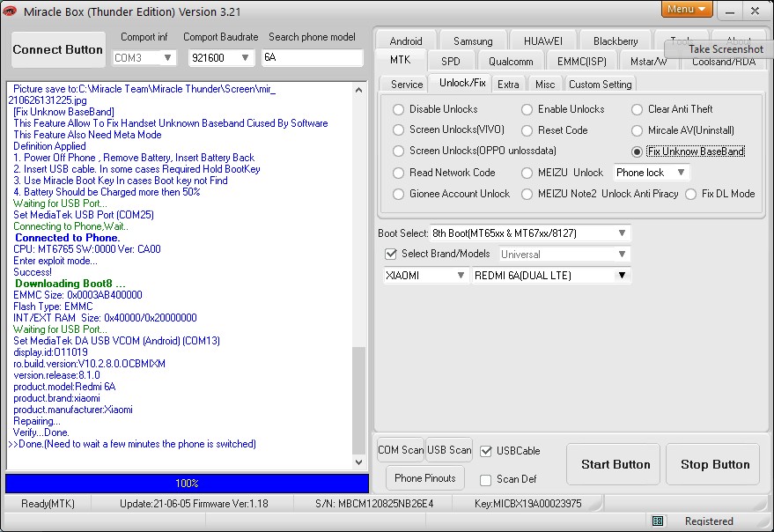The height and width of the screenshot is (532, 774).
Task: Switch to the EMMC(ISP) tab
Action: click(581, 62)
